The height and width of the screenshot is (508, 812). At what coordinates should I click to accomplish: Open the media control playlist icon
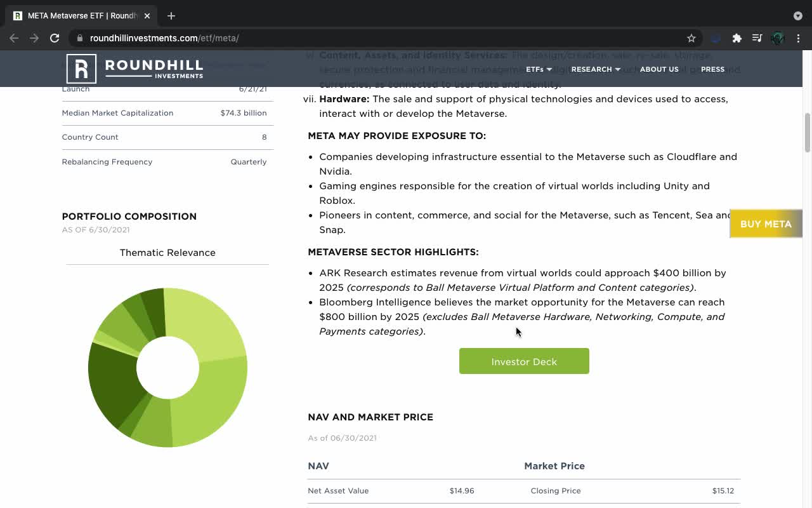(757, 38)
